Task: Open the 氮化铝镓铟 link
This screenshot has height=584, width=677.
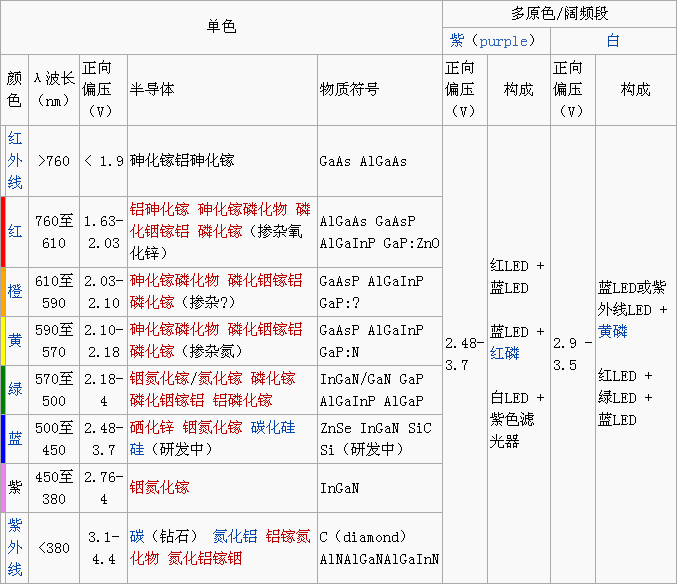Action: 205,559
